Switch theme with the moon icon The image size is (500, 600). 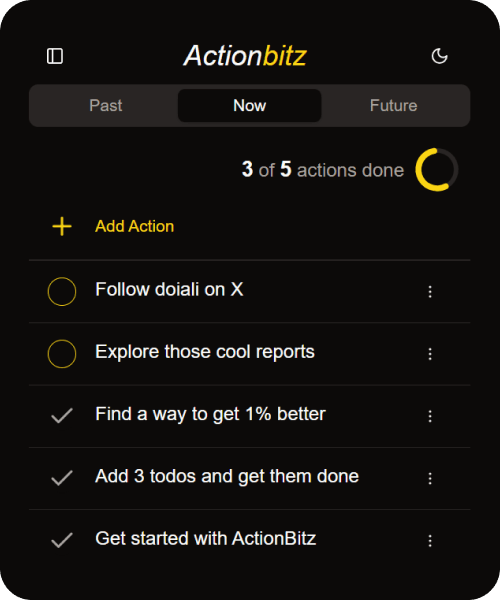439,56
